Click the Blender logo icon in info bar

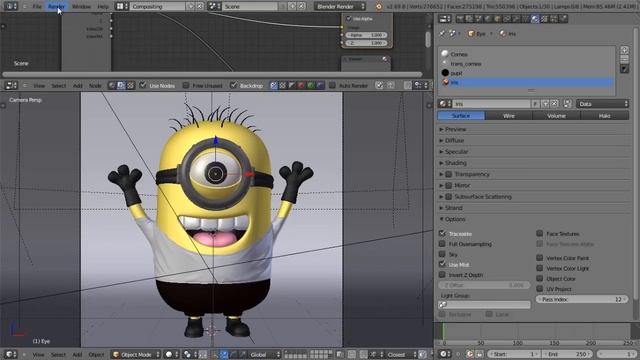[378, 7]
